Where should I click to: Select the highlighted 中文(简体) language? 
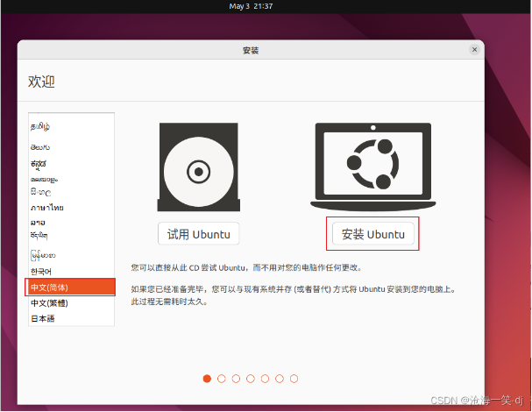70,288
